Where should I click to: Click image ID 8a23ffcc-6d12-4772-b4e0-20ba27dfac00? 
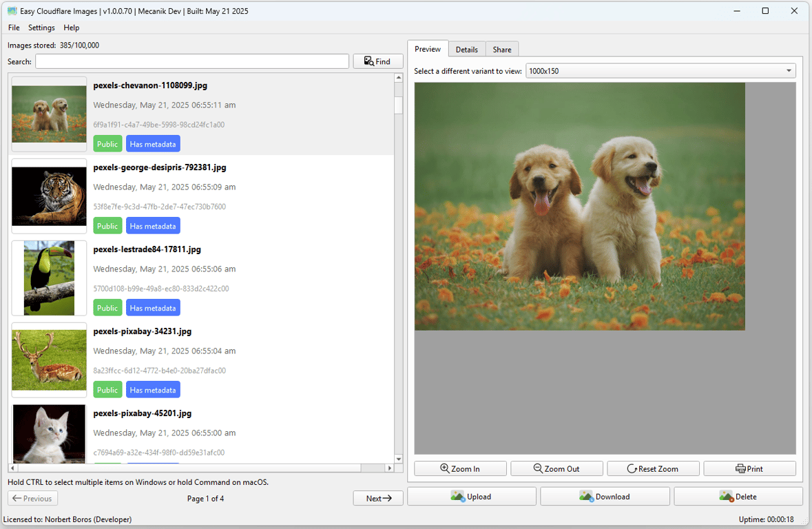point(160,371)
